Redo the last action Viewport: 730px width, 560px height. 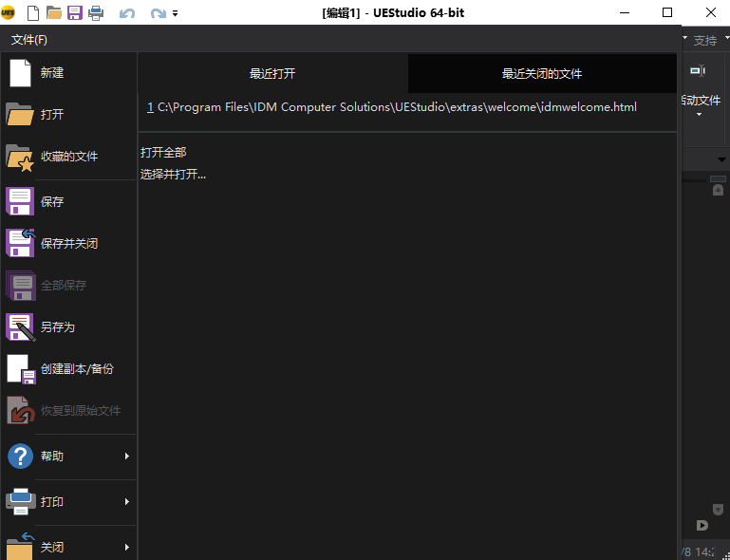point(159,13)
